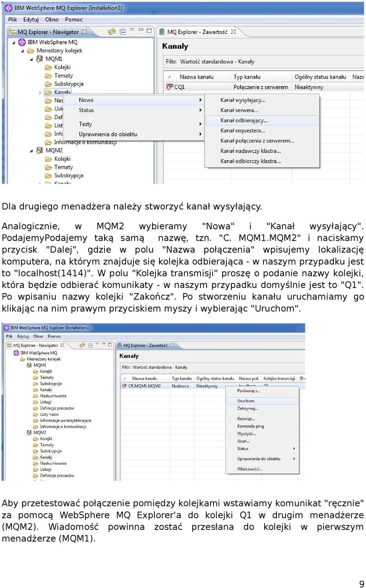Click the Menedżery kolejek folder icon in the first screenshot
This screenshot has width=366, height=588.
(x=31, y=51)
